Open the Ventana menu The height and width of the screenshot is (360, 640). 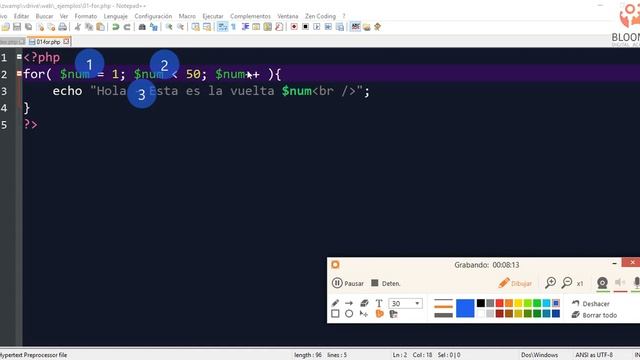point(288,16)
